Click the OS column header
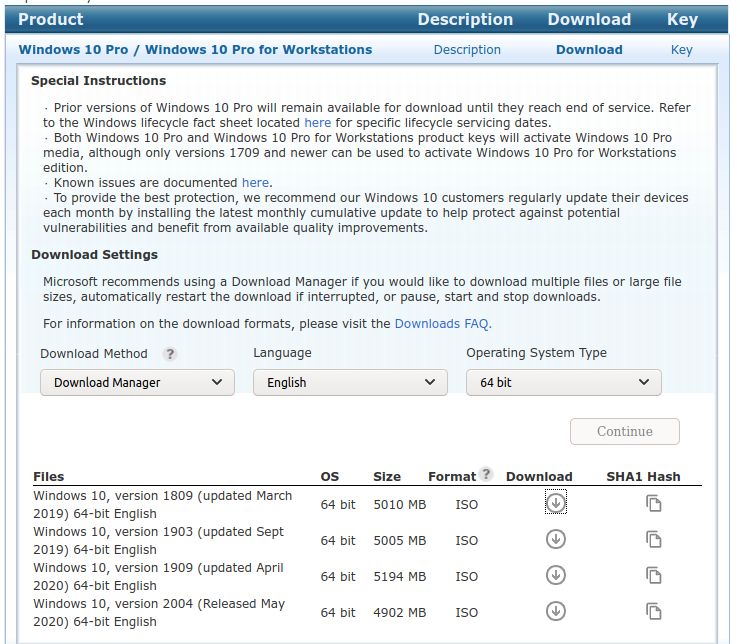The width and height of the screenshot is (740, 644). point(329,477)
